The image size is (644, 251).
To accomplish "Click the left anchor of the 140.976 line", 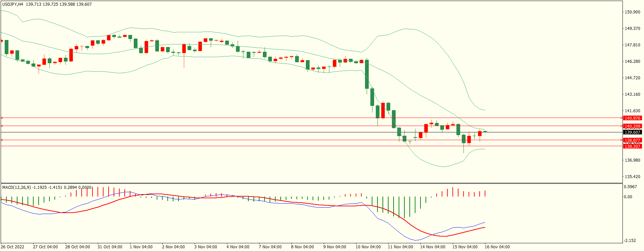I will (2, 118).
